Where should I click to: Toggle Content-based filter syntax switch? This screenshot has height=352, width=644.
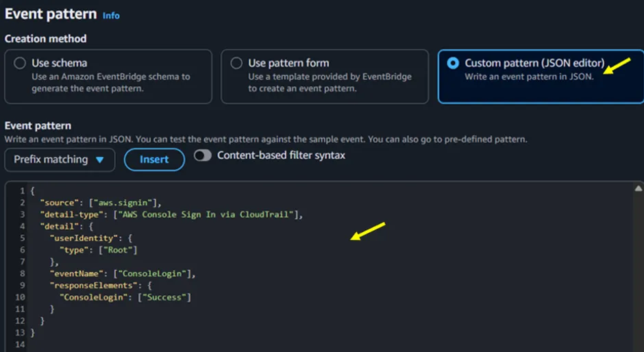coord(203,155)
